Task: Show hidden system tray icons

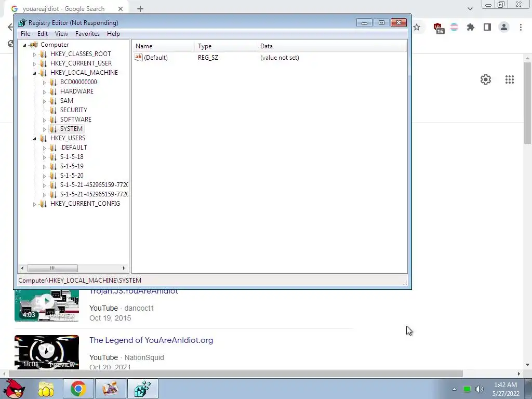Action: click(x=454, y=389)
